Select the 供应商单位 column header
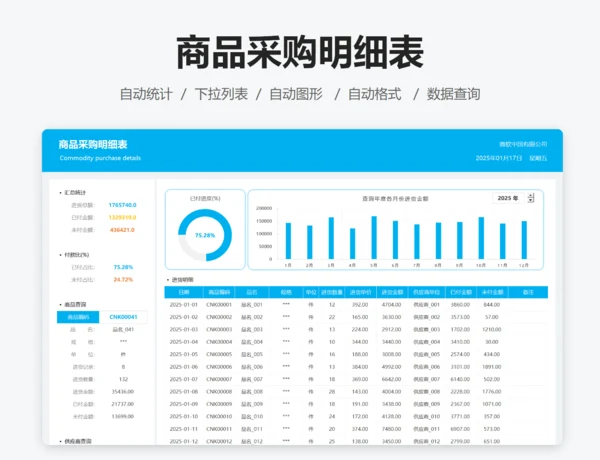The height and width of the screenshot is (460, 600). (426, 292)
